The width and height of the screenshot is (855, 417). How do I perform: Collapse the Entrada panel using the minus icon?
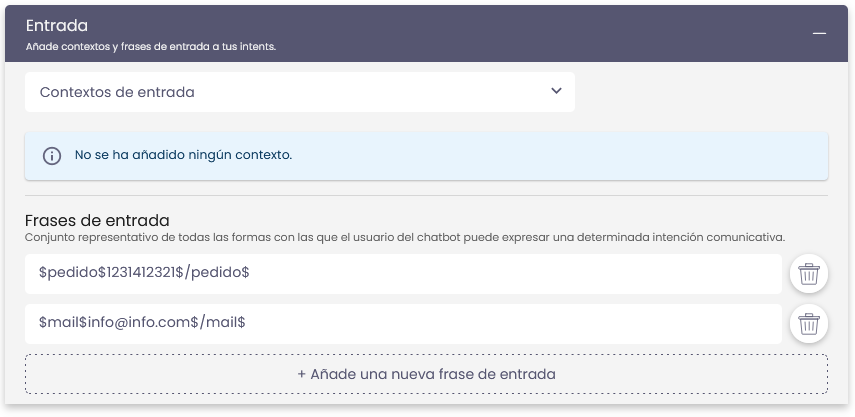click(819, 34)
